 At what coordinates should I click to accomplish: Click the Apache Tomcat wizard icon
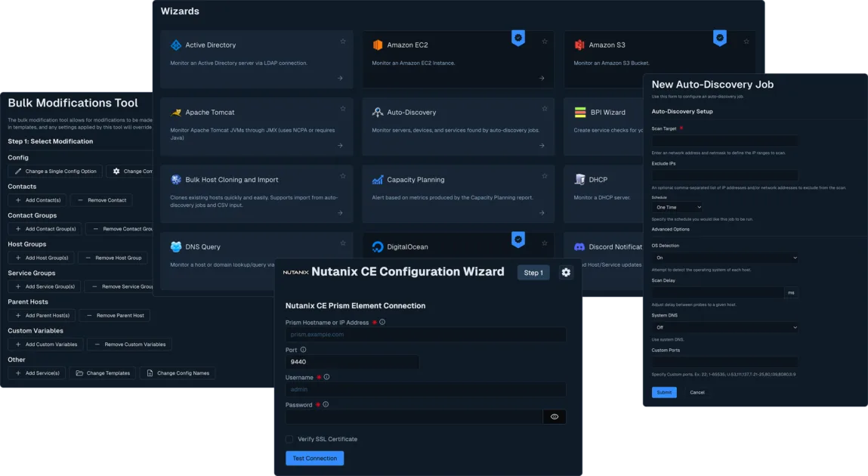click(176, 113)
